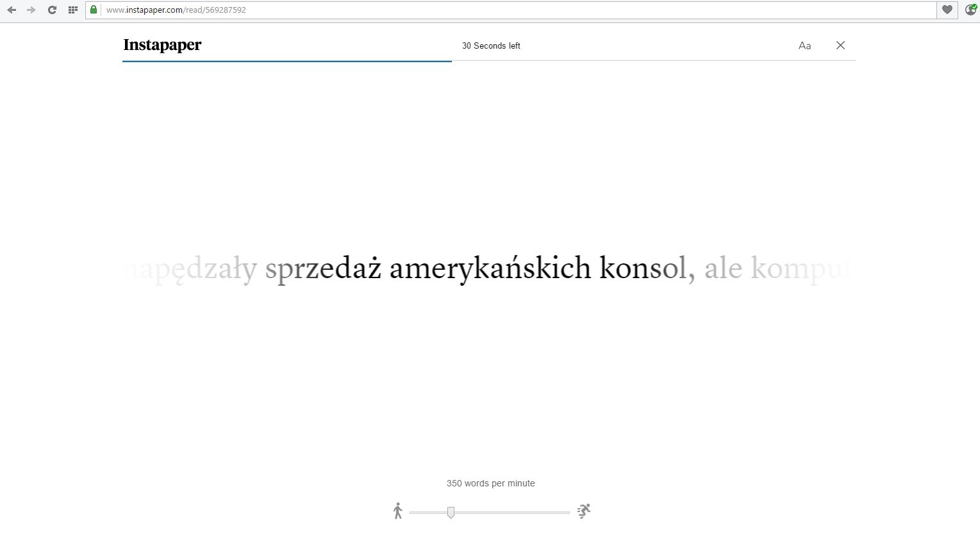Close the speed reading view
Image resolution: width=980 pixels, height=546 pixels.
840,45
